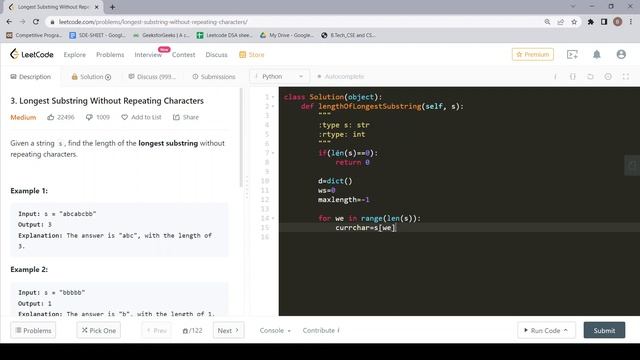Click the Premium button

(x=533, y=54)
